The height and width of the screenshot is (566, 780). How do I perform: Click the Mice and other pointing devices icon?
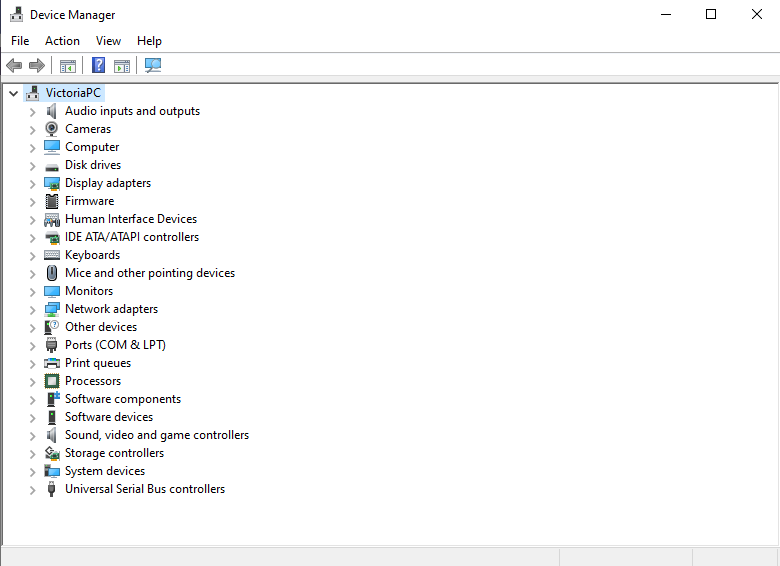[x=52, y=273]
